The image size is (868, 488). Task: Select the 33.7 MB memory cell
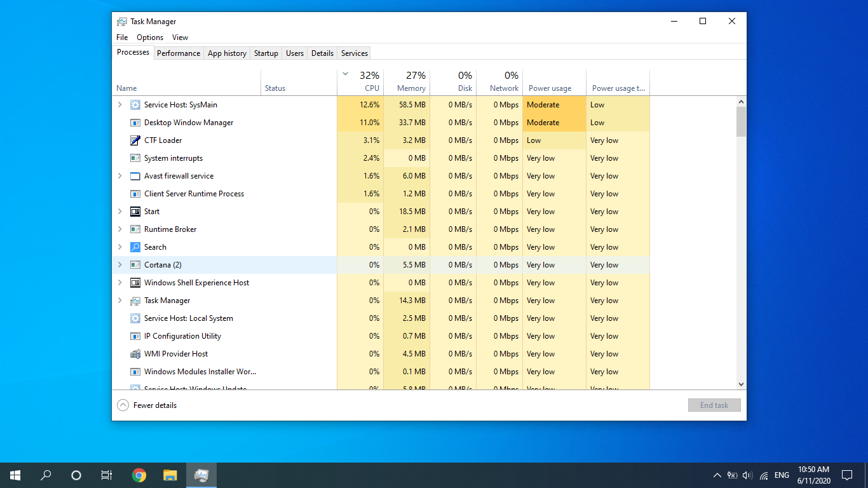tap(407, 123)
